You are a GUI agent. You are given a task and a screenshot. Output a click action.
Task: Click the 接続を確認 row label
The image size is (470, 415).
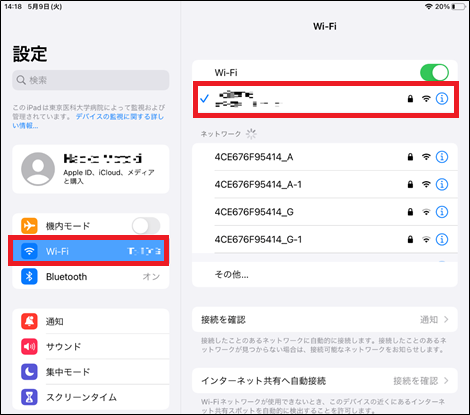click(x=223, y=320)
